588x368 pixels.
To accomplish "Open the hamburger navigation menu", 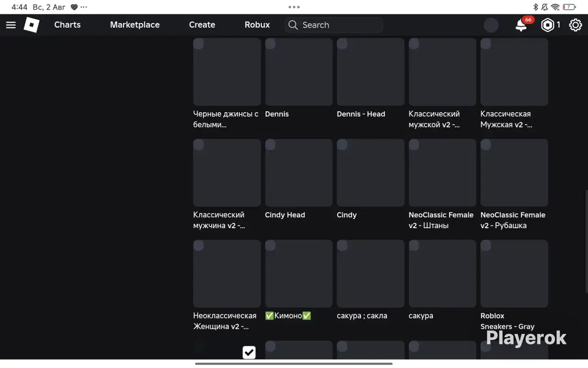I will pyautogui.click(x=11, y=25).
